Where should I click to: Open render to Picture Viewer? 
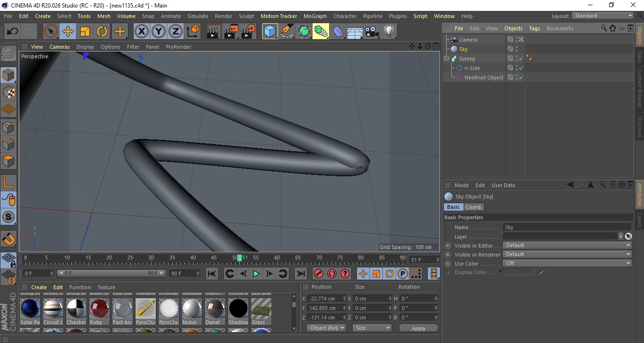click(x=231, y=32)
